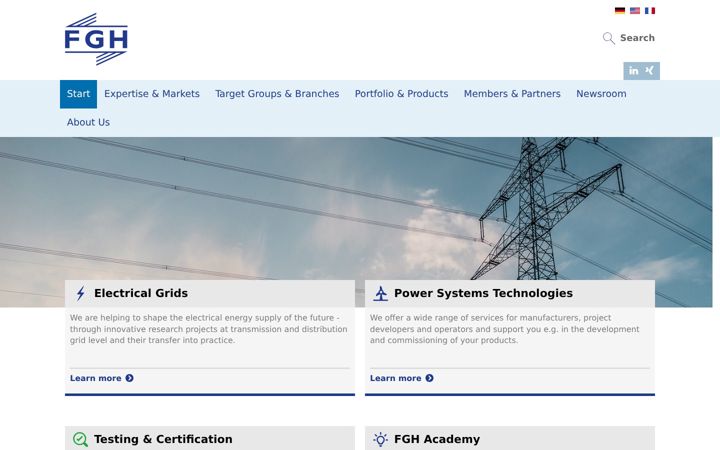This screenshot has height=450, width=720.
Task: Open Learn more under Power Systems Technologies
Action: point(395,378)
